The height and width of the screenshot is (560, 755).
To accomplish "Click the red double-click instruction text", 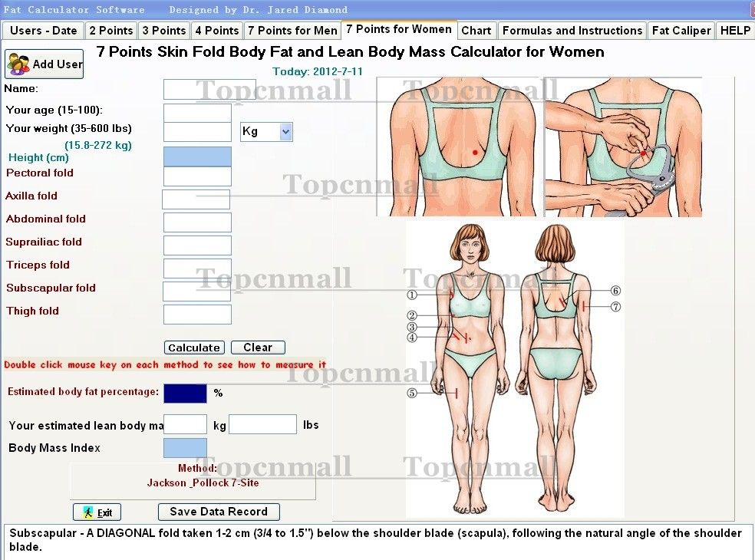I will click(165, 365).
